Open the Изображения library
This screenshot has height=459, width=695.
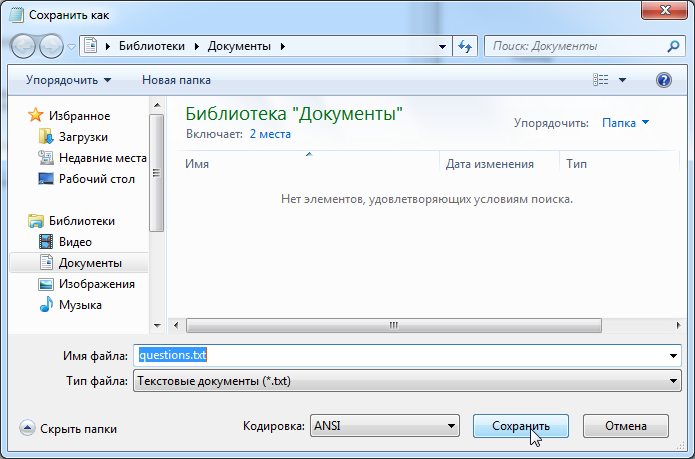96,284
